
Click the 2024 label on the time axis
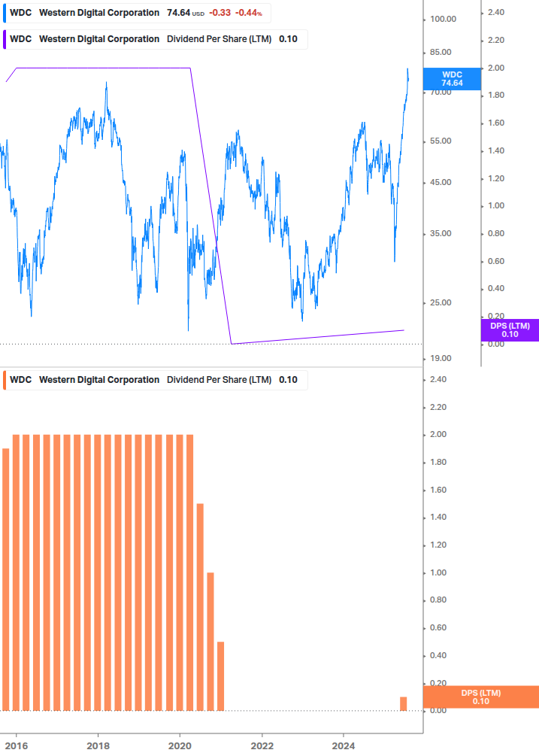coord(344,746)
